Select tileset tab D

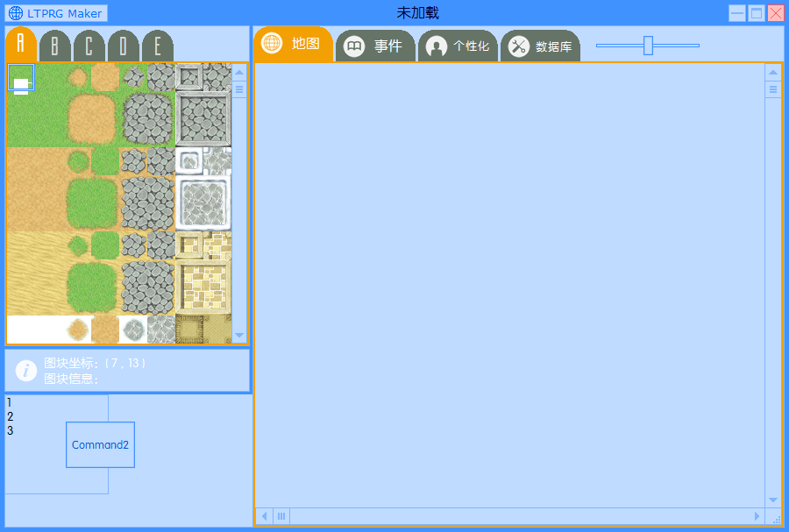pyautogui.click(x=124, y=46)
